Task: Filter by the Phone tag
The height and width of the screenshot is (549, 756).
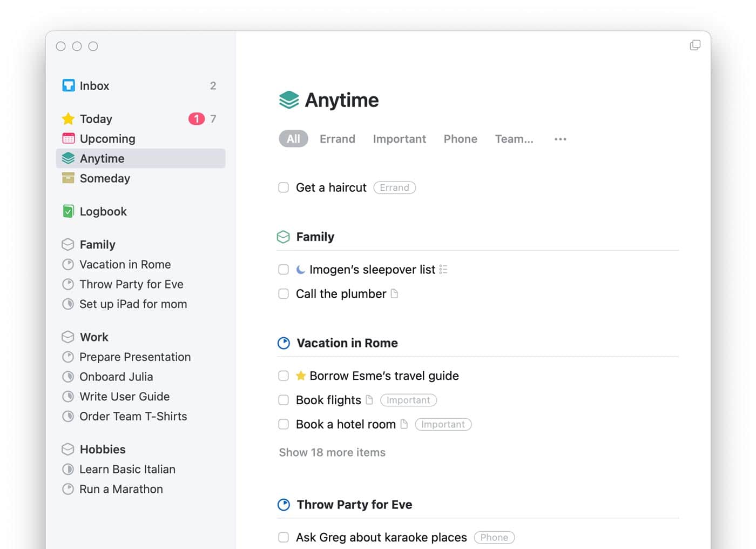Action: pos(461,139)
